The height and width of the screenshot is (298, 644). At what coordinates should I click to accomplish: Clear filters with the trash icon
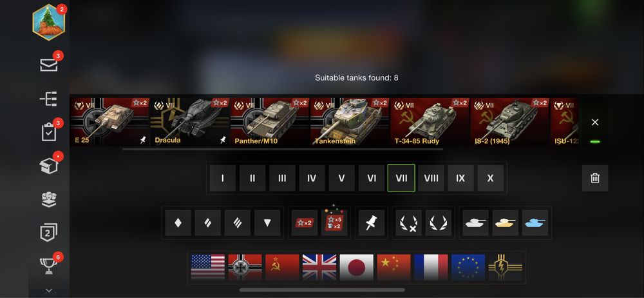point(594,178)
